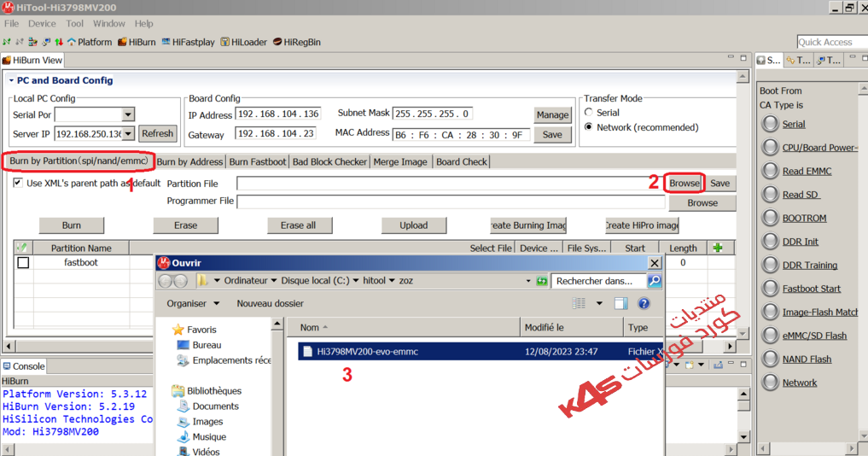Switch to Burn Fastboot tab

click(258, 161)
